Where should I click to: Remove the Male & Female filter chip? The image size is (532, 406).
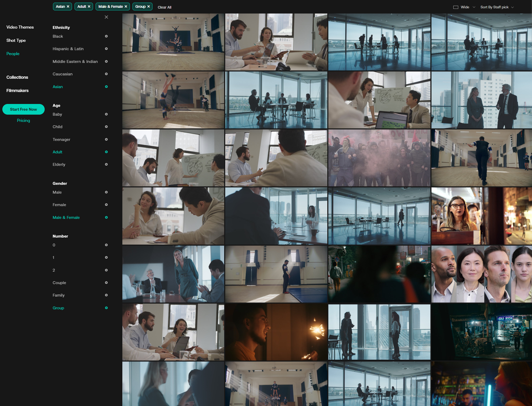tap(126, 7)
